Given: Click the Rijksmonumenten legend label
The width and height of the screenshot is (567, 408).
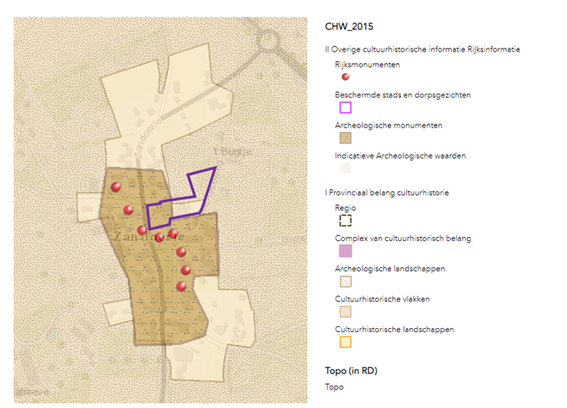Looking at the screenshot, I should point(367,65).
